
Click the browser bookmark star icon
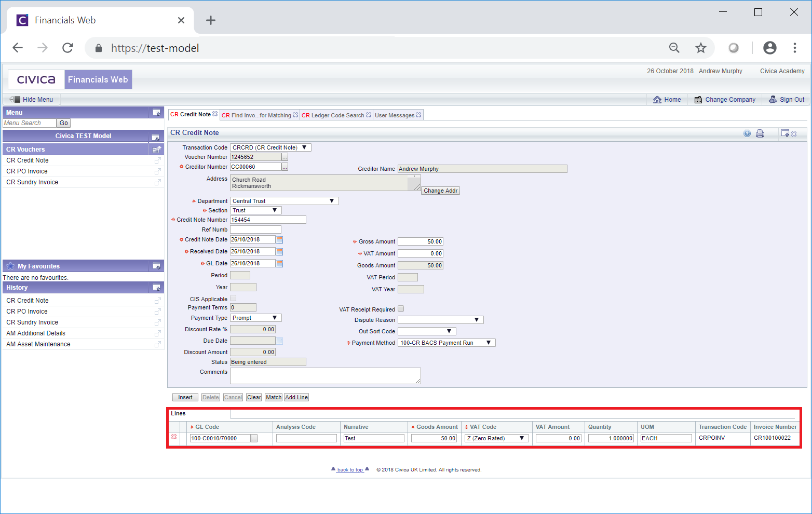pyautogui.click(x=701, y=48)
